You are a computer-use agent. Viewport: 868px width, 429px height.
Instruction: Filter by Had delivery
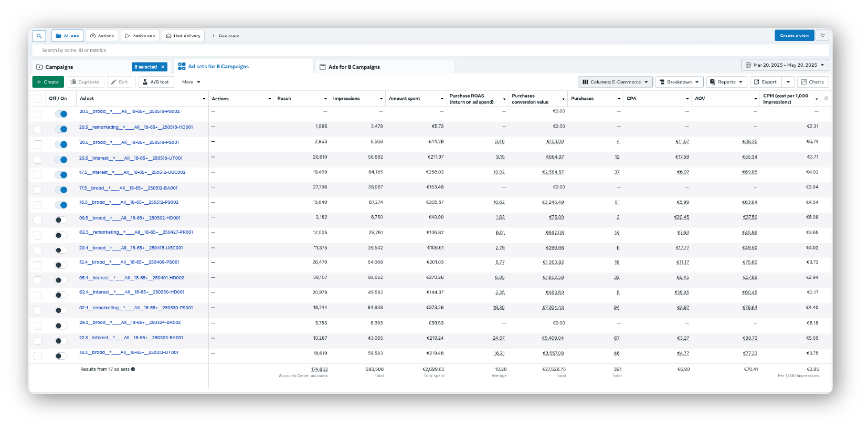[183, 36]
